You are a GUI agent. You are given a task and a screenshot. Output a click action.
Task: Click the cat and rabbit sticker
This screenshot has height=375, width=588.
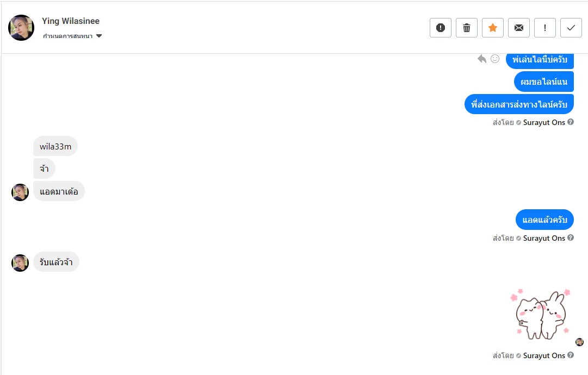coord(541,314)
